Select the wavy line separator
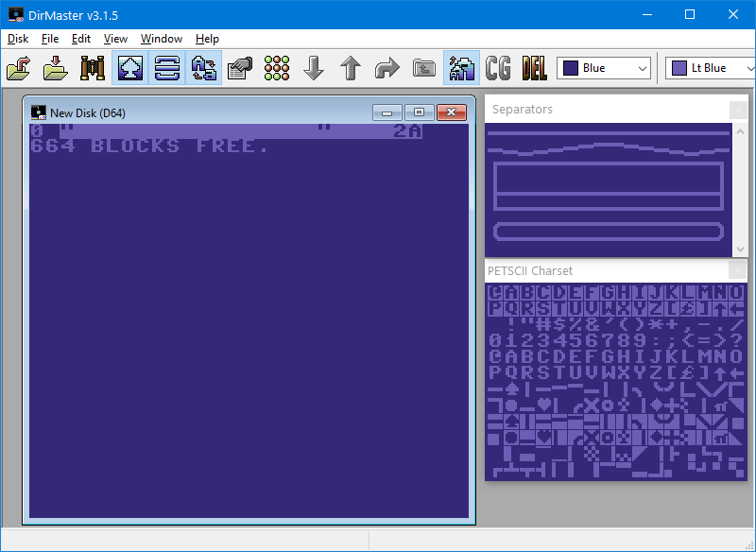 pyautogui.click(x=609, y=149)
